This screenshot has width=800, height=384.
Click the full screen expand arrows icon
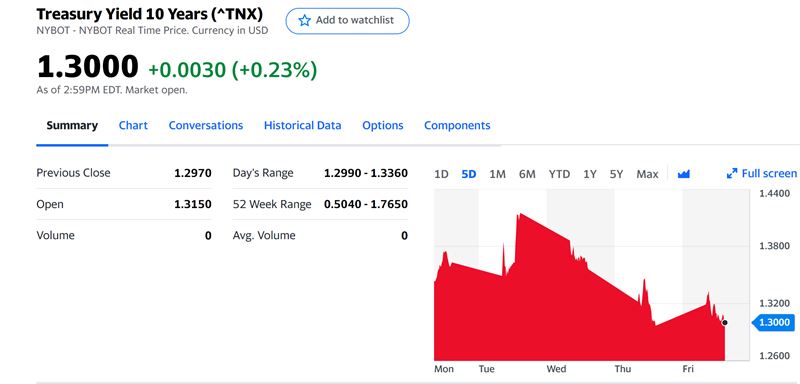click(x=732, y=174)
